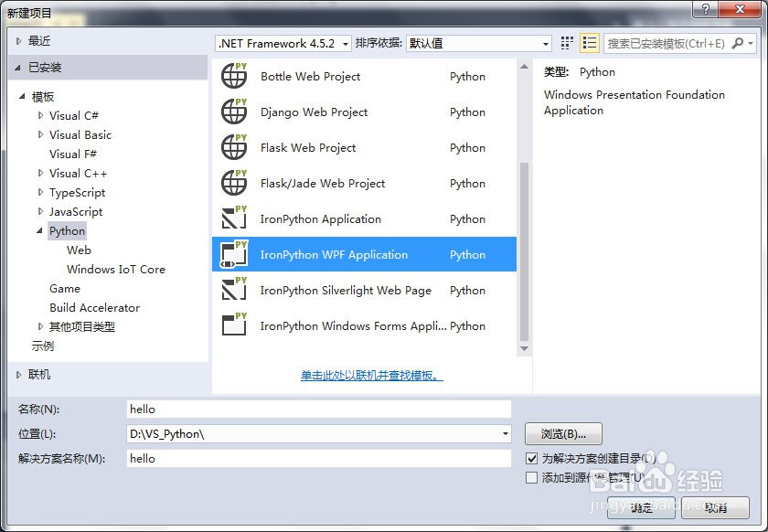This screenshot has width=768, height=532.
Task: Open the .NET Framework version dropdown
Action: pos(283,44)
